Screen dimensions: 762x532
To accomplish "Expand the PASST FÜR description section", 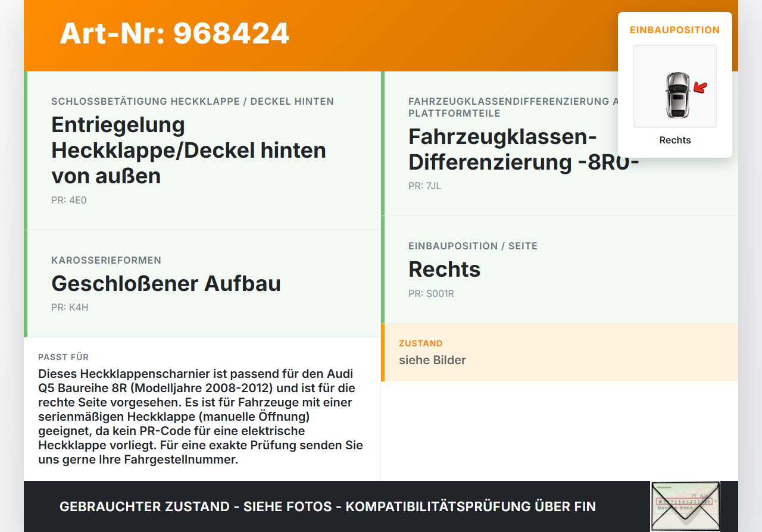I will [63, 357].
